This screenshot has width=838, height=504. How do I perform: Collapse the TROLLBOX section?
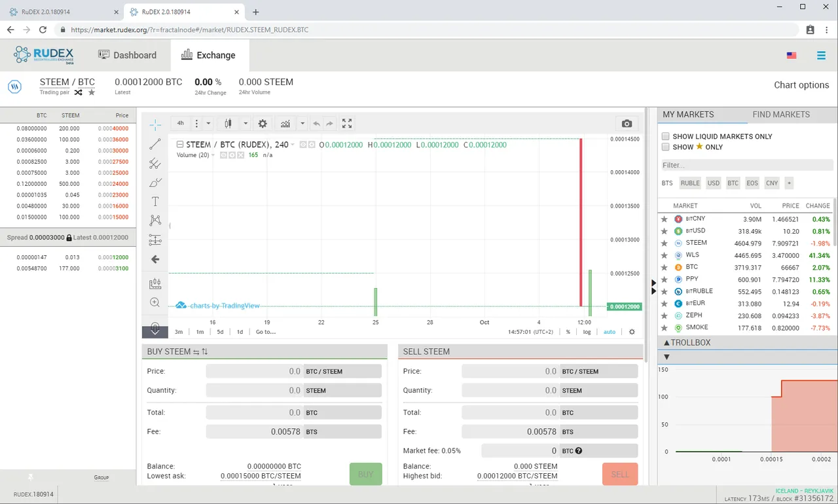coord(687,342)
